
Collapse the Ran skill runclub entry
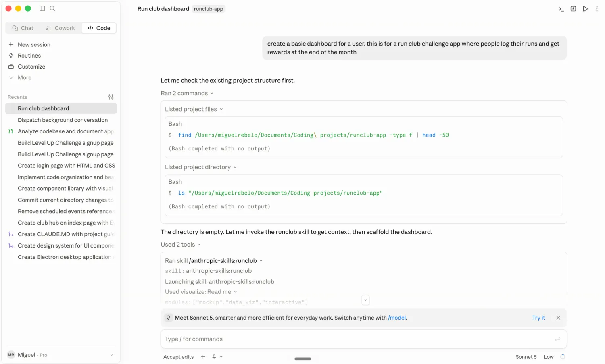pos(214,261)
